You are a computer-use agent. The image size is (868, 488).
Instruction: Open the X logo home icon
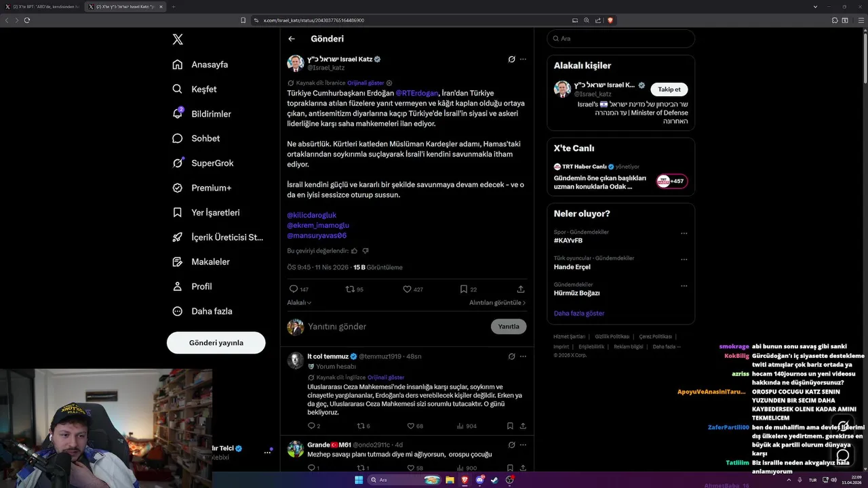pos(178,39)
